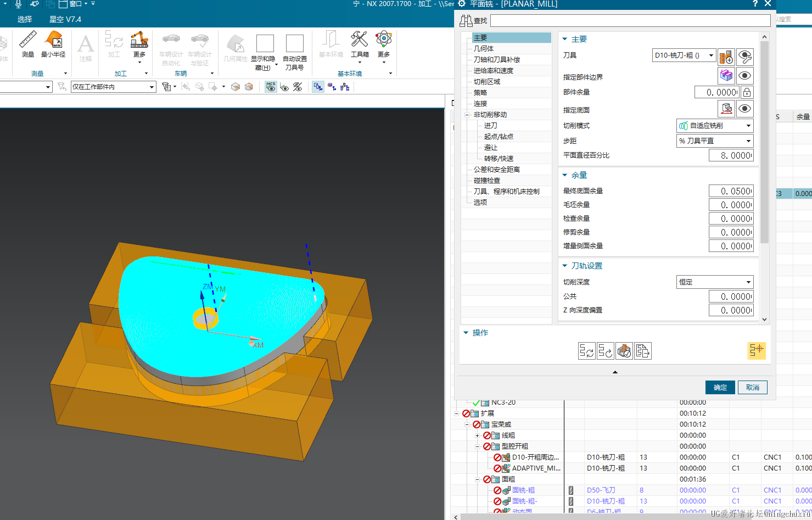Collapse the 余量 section
Viewport: 812px width, 520px height.
tap(564, 175)
